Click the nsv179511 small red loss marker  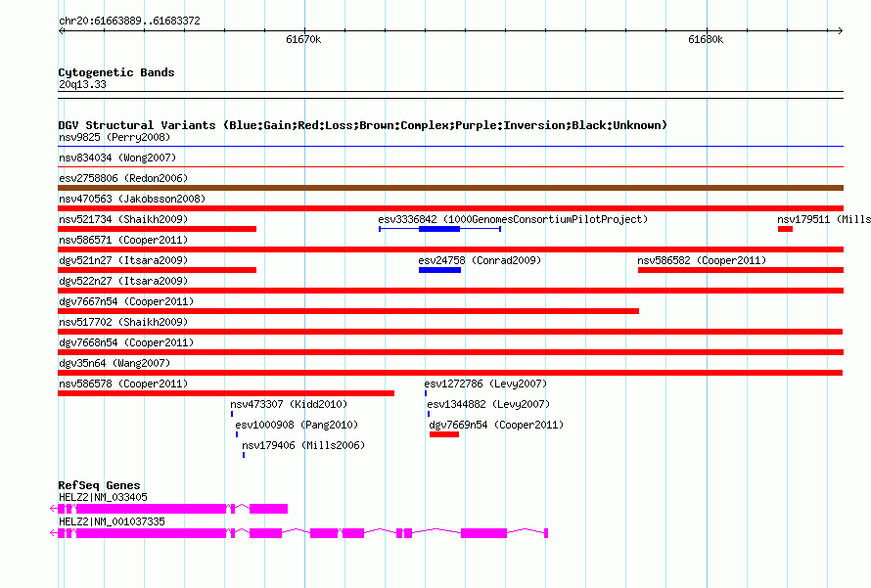pyautogui.click(x=785, y=229)
